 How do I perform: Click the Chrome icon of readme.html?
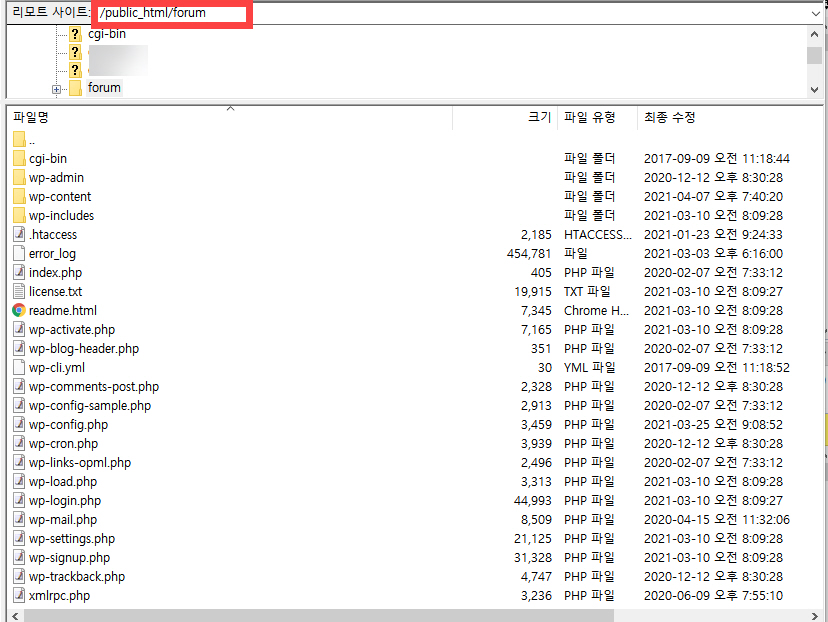pos(19,310)
